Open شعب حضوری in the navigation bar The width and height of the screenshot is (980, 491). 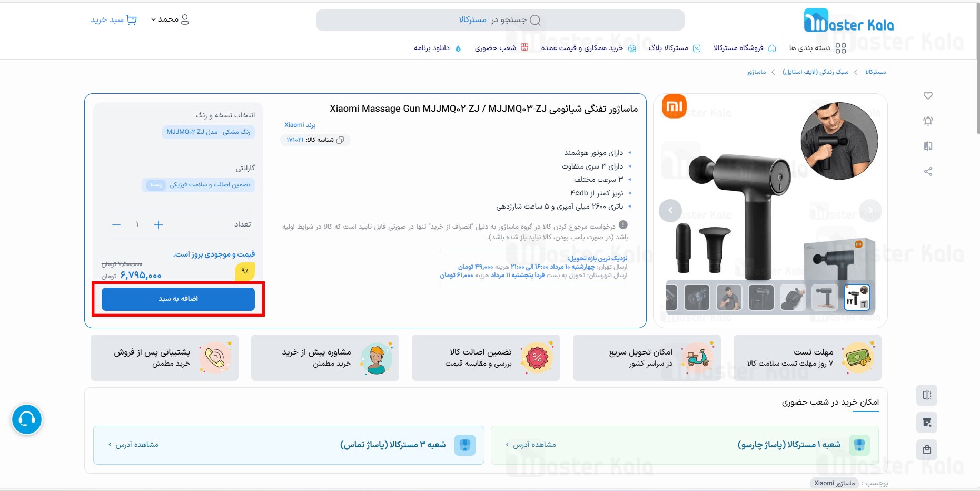501,48
